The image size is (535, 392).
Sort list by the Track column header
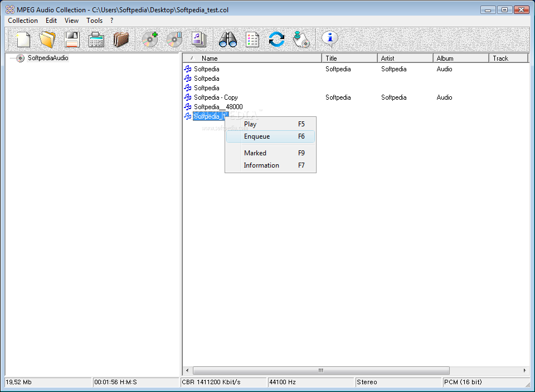508,58
